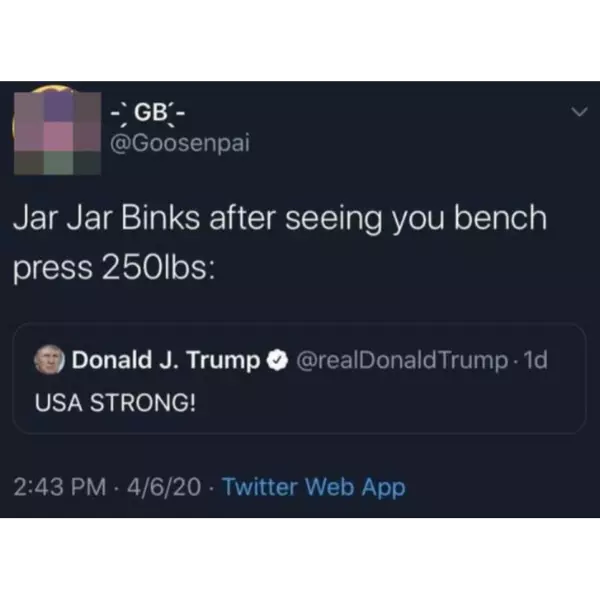The height and width of the screenshot is (600, 600).
Task: Click Donald Trump's small avatar in quoted tweet
Action: tap(49, 359)
